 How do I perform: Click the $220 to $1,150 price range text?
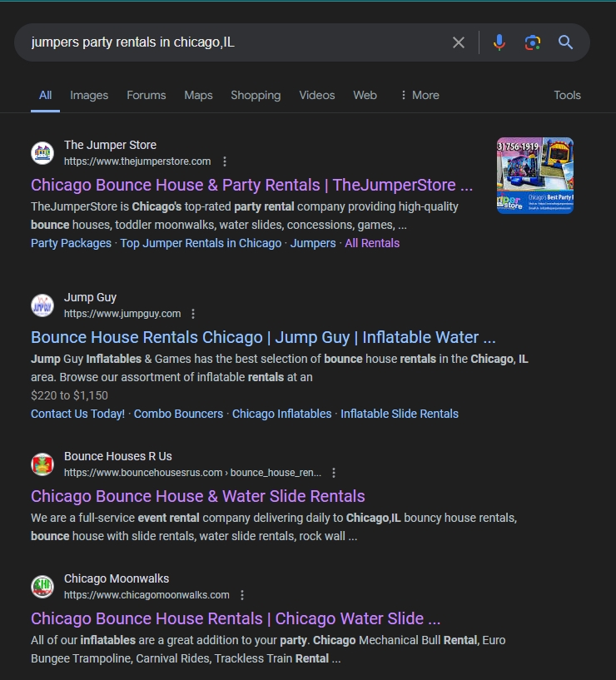coord(69,395)
